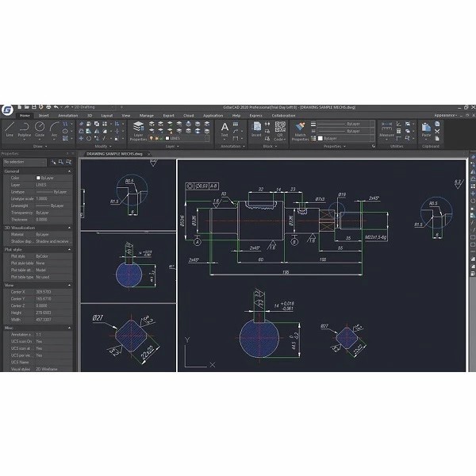The height and width of the screenshot is (476, 476).
Task: Switch to the Annotation ribbon tab
Action: coord(67,116)
